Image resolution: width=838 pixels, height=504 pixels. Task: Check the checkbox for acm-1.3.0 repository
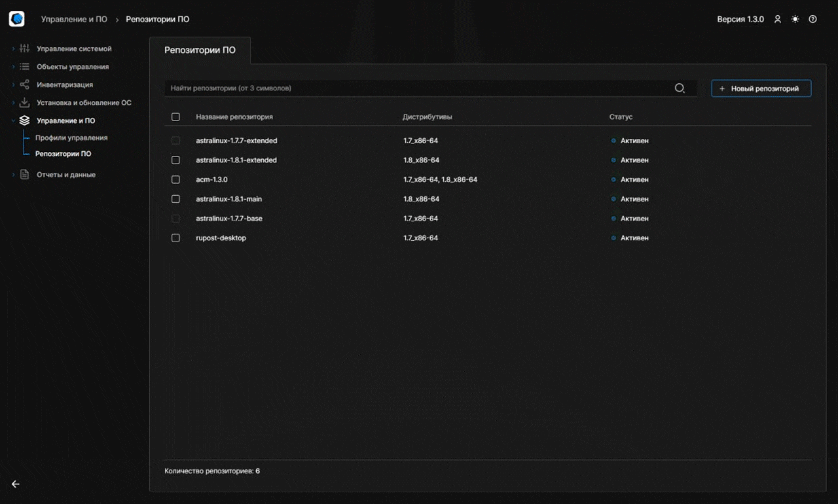tap(175, 179)
